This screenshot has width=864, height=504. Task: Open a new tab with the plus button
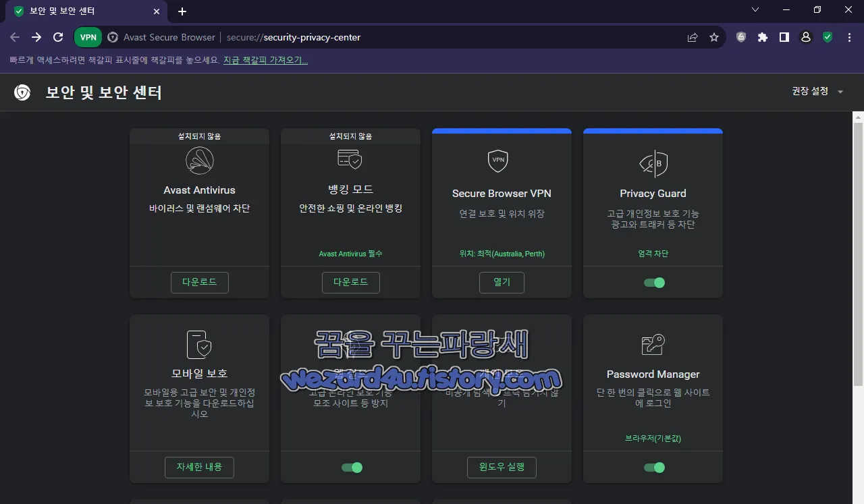[x=182, y=11]
